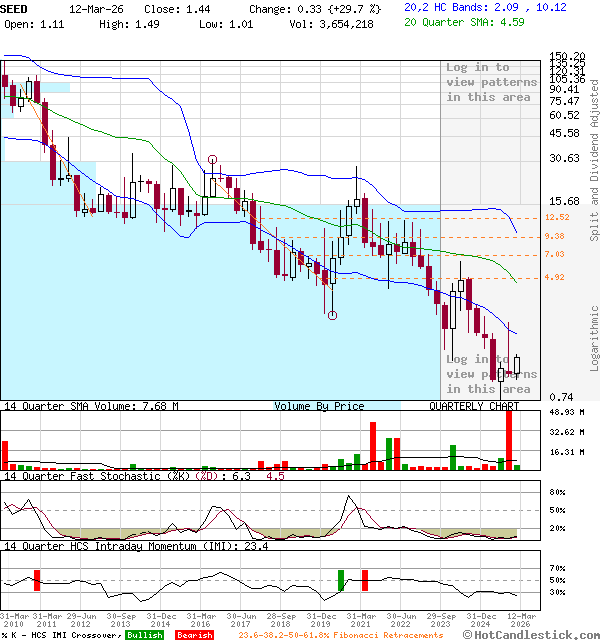Image resolution: width=600 pixels, height=640 pixels.
Task: Click the SEED ticker symbol
Action: [15, 7]
